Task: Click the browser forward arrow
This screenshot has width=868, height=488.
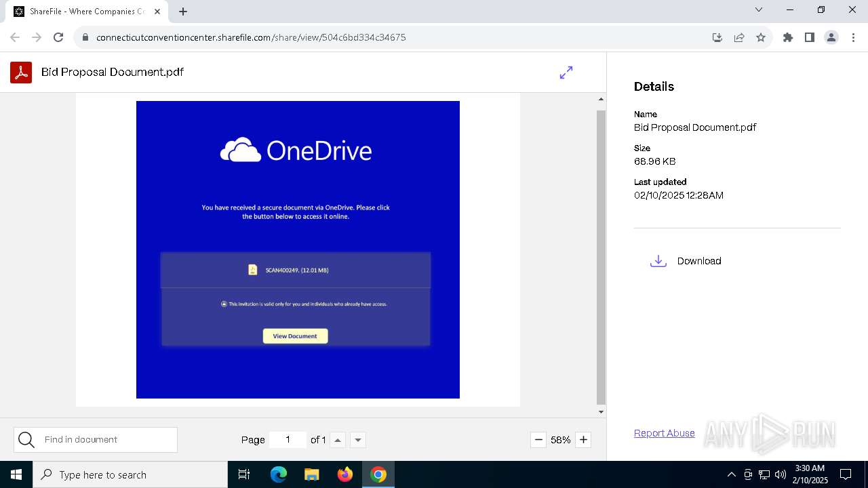Action: (x=37, y=37)
